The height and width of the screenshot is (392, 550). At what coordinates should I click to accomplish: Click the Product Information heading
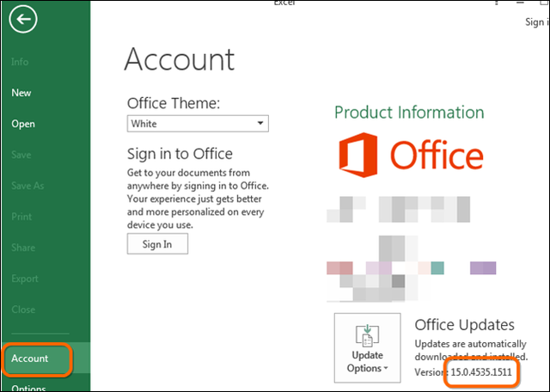pos(409,113)
